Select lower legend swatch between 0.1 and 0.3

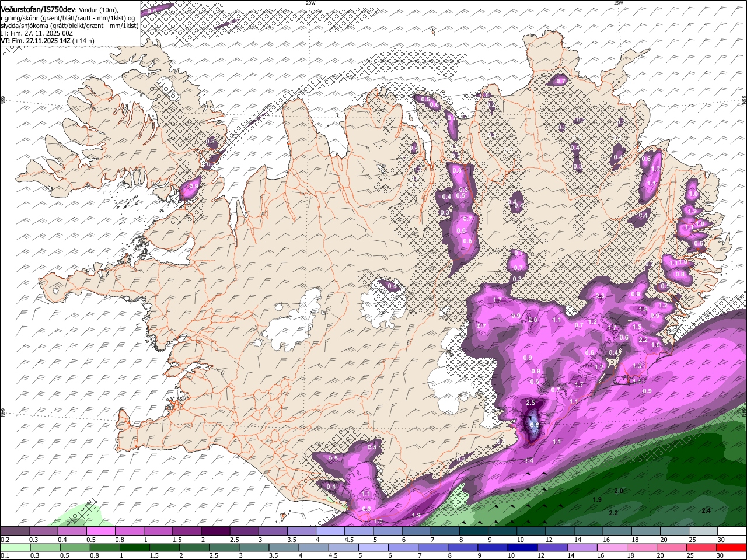[x=15, y=548]
